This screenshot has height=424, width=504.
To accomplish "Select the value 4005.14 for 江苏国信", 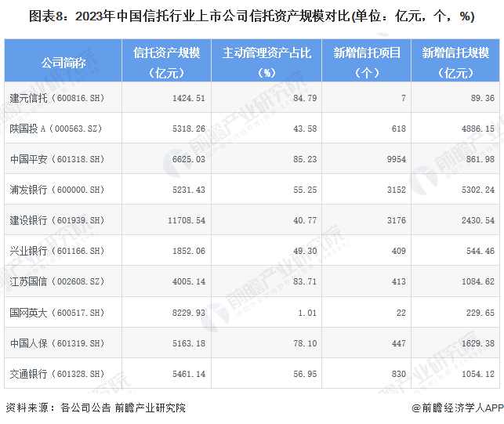I will point(189,281).
